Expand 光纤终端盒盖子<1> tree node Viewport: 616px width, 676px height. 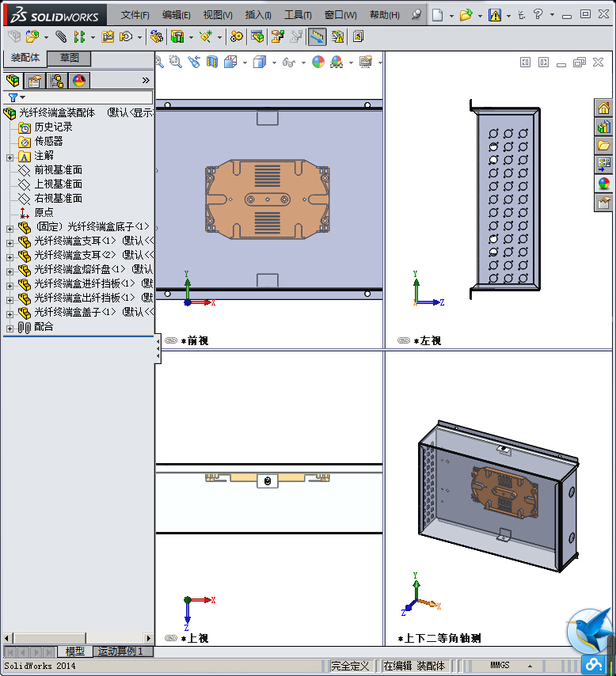(10, 314)
